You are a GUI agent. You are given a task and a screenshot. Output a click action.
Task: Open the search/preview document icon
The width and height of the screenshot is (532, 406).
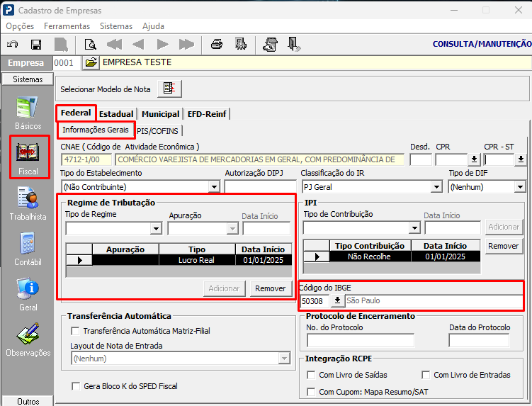coord(90,45)
